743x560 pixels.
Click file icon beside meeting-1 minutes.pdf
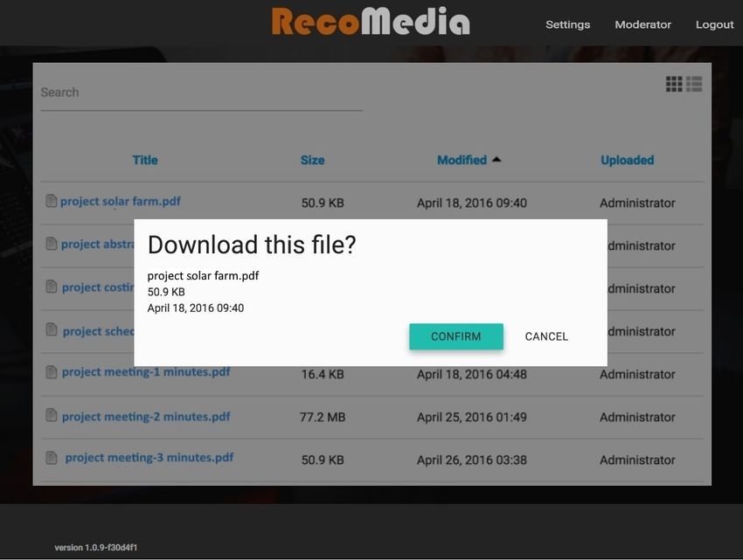(x=52, y=372)
